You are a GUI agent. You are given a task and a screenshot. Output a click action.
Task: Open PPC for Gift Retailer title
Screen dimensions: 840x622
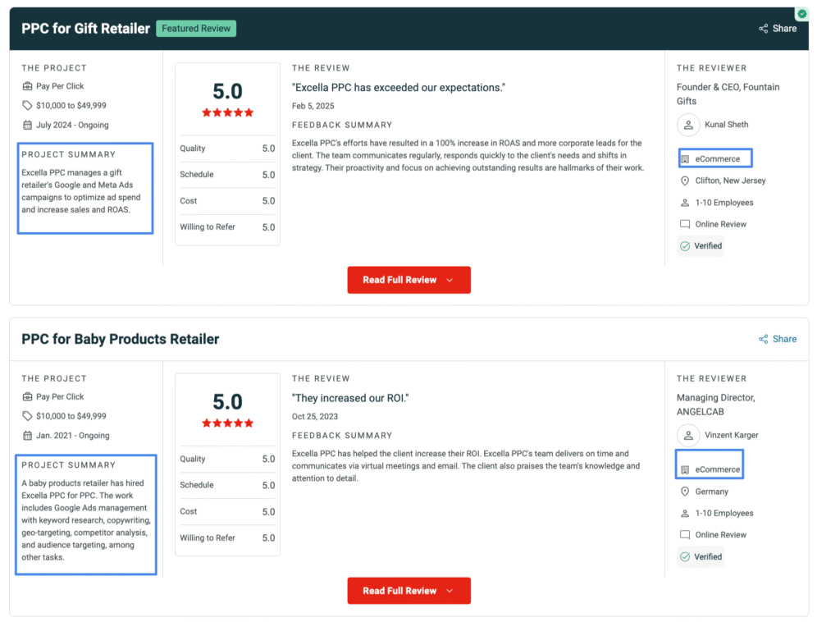86,29
